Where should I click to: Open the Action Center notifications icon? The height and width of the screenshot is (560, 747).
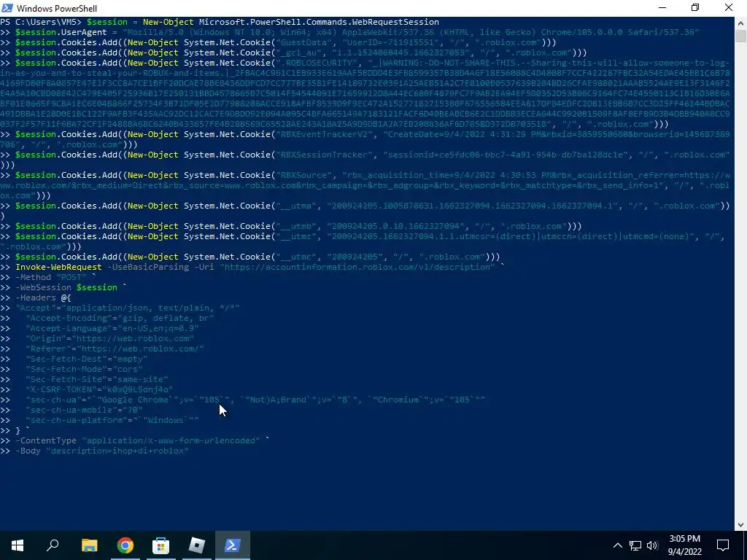(723, 545)
